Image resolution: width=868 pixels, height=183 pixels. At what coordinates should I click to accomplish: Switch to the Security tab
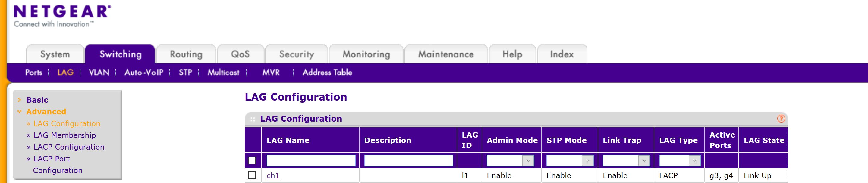(x=297, y=54)
